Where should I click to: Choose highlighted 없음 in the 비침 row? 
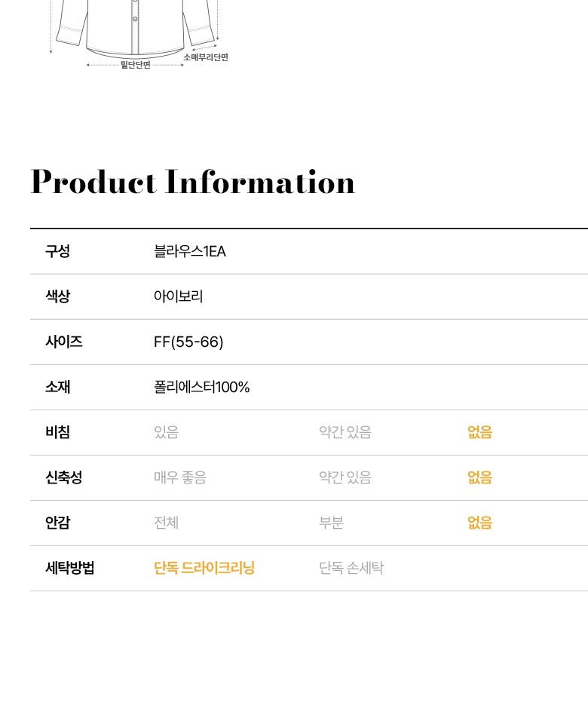coord(479,432)
